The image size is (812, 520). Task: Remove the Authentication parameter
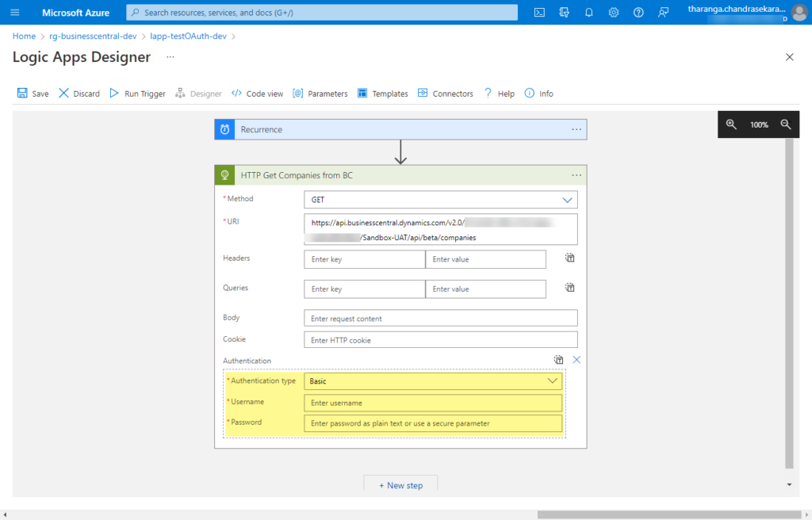(576, 359)
